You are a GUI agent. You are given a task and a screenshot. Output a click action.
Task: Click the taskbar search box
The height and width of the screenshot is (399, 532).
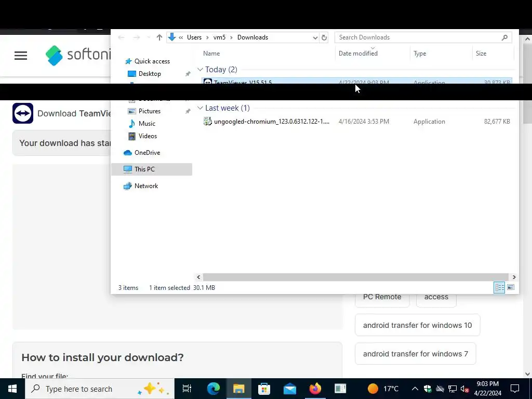click(99, 389)
